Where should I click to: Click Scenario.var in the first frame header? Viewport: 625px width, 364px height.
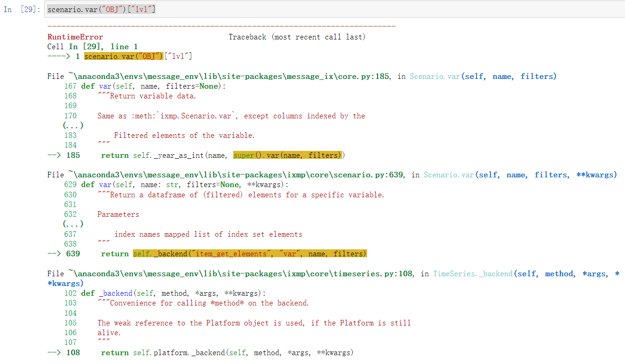[434, 76]
